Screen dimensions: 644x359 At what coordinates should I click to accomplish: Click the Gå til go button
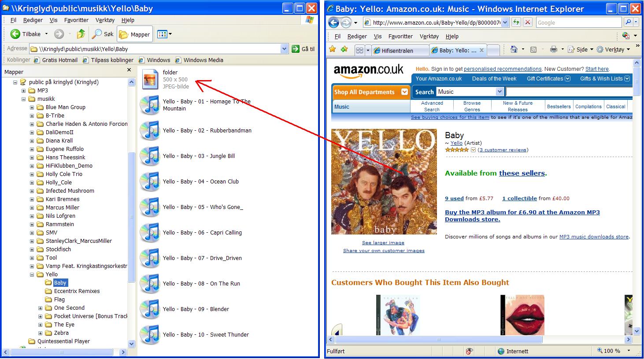[x=303, y=49]
